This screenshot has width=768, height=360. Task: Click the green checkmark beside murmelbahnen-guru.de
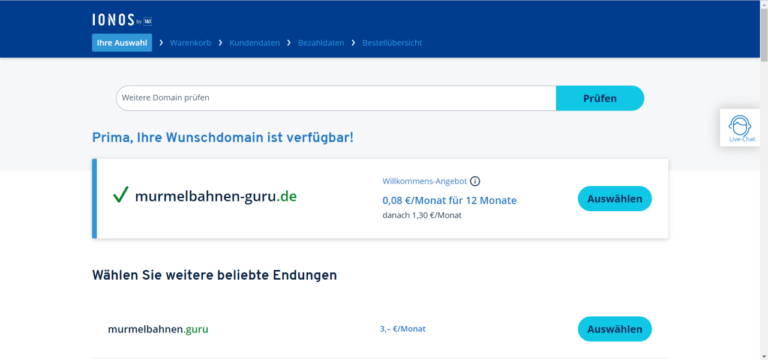pyautogui.click(x=120, y=195)
